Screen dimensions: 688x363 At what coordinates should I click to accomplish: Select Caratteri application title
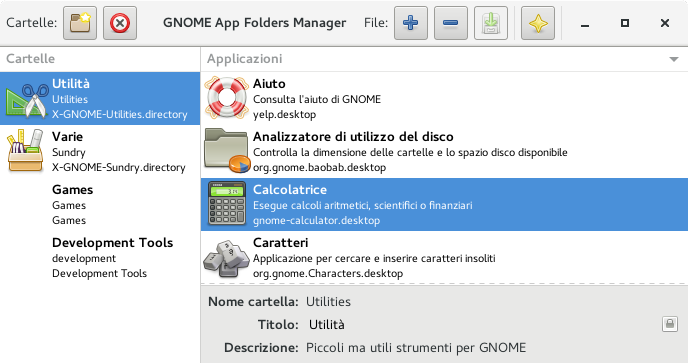click(280, 242)
